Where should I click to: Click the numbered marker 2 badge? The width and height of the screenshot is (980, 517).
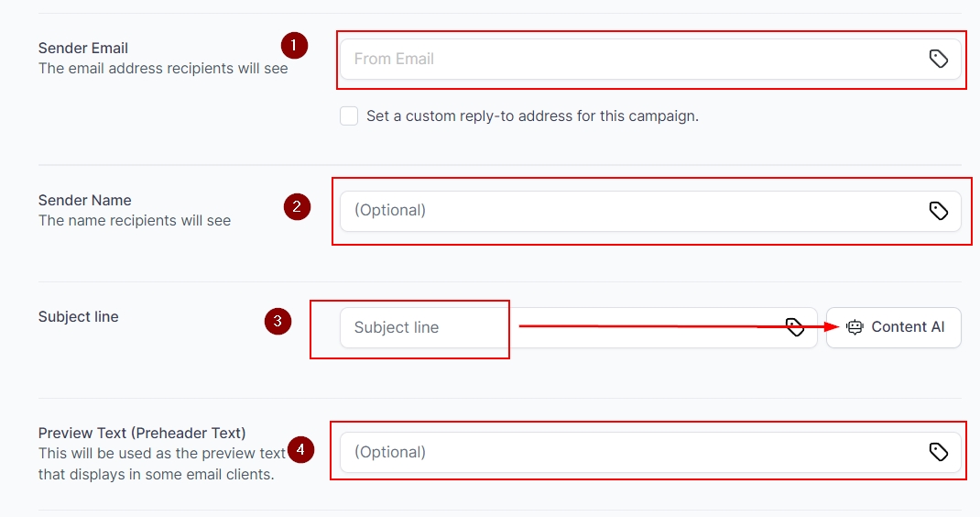tap(296, 207)
